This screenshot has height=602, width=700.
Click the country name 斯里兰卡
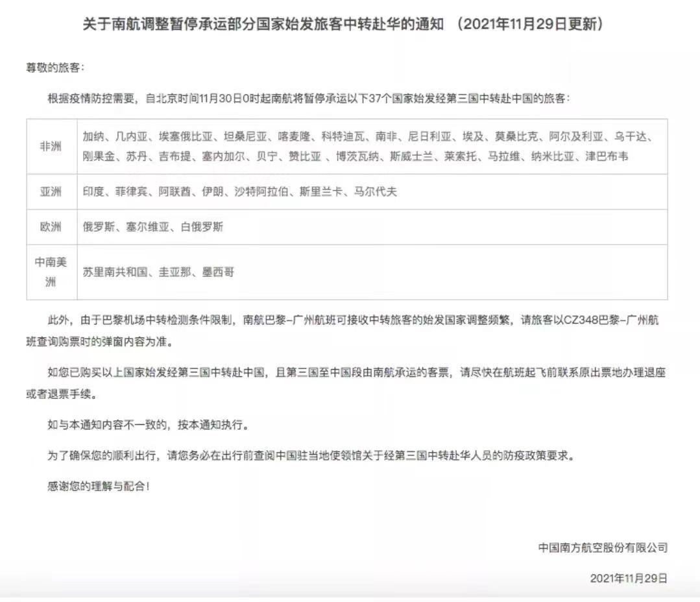[x=321, y=192]
